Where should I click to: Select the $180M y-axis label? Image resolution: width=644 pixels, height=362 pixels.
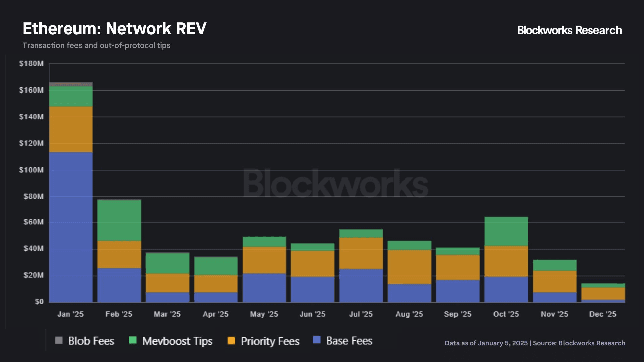(x=31, y=64)
